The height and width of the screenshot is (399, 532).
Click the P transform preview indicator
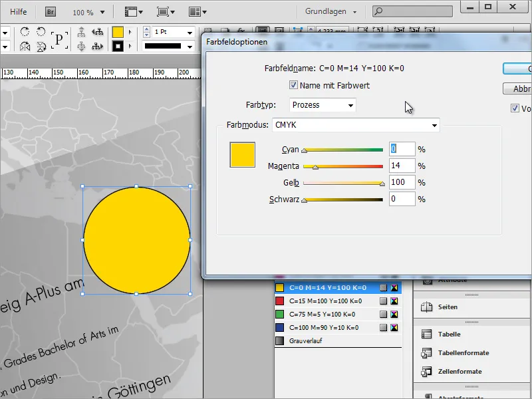click(x=59, y=40)
